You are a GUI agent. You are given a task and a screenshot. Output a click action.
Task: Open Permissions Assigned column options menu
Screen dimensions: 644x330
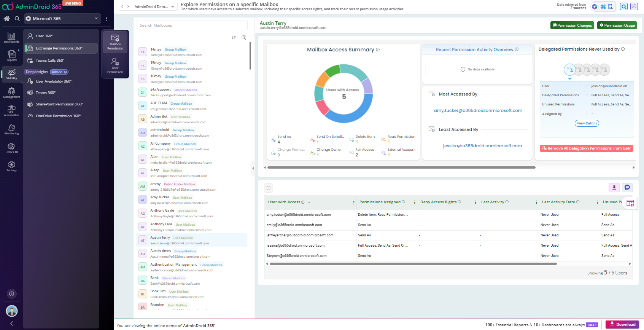coord(414,202)
